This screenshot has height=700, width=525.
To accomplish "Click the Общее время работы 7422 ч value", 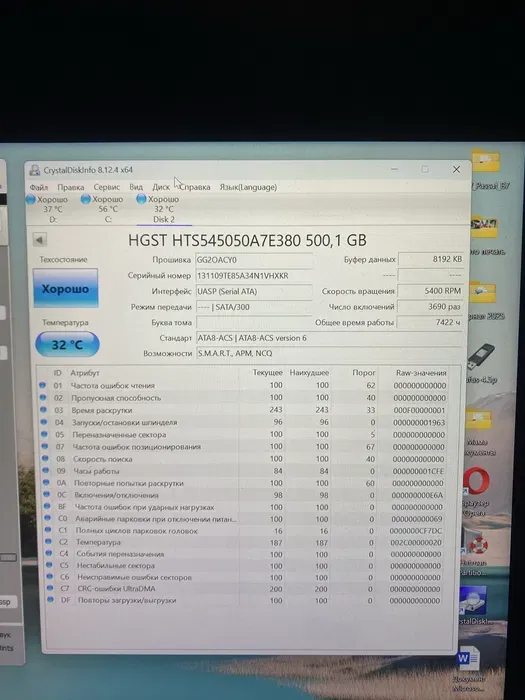I will [429, 322].
